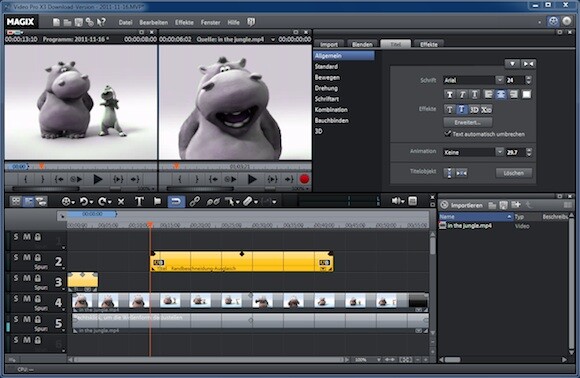Screen dimensions: 580x378
Task: Set a marker with the flag icon
Action: click(x=157, y=202)
